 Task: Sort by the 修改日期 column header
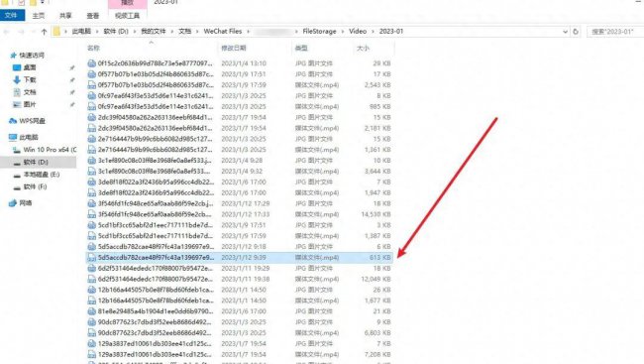click(x=234, y=49)
